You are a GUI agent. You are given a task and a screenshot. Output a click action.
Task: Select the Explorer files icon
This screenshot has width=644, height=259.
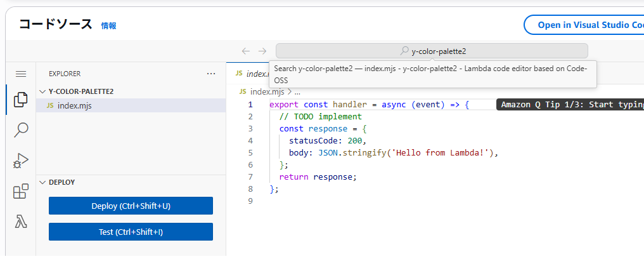coord(21,99)
